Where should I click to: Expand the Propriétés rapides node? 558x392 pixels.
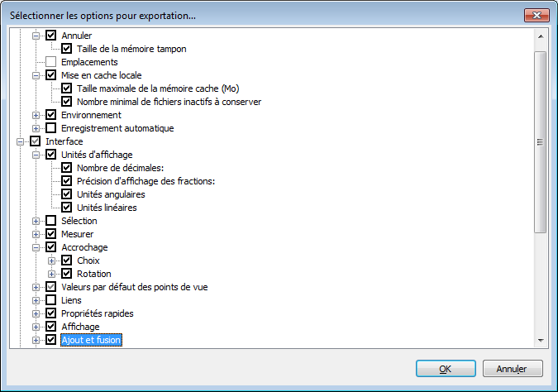coord(36,313)
